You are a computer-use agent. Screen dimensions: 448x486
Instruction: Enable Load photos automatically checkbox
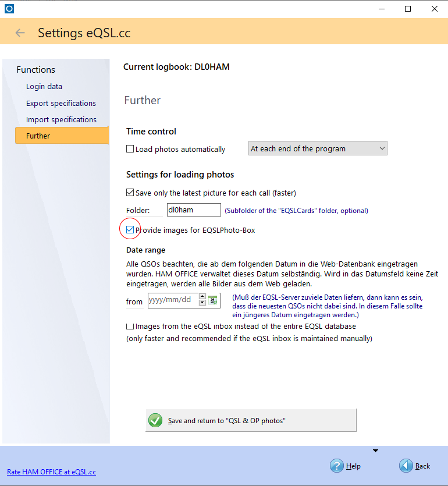[130, 149]
